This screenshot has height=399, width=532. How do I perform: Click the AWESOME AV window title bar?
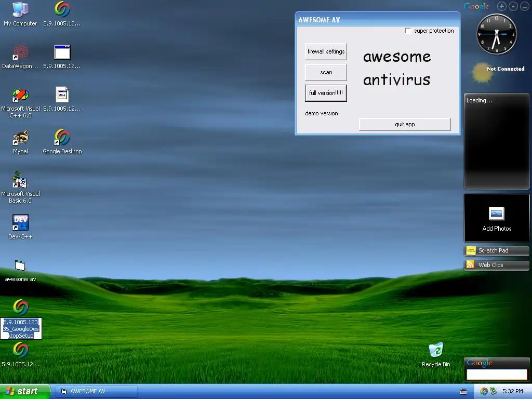pyautogui.click(x=377, y=20)
